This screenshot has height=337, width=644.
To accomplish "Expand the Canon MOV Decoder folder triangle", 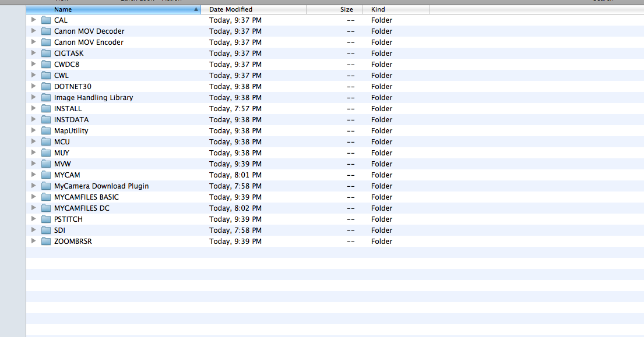I will pos(34,31).
